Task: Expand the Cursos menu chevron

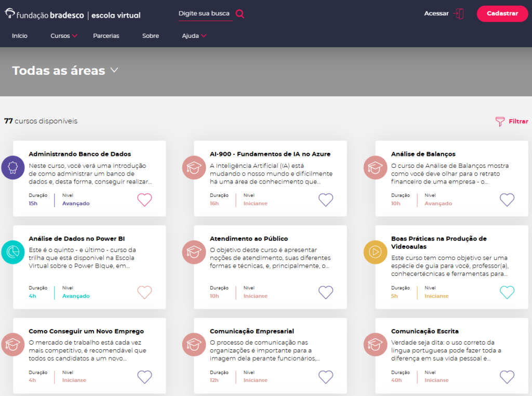Action: (75, 36)
